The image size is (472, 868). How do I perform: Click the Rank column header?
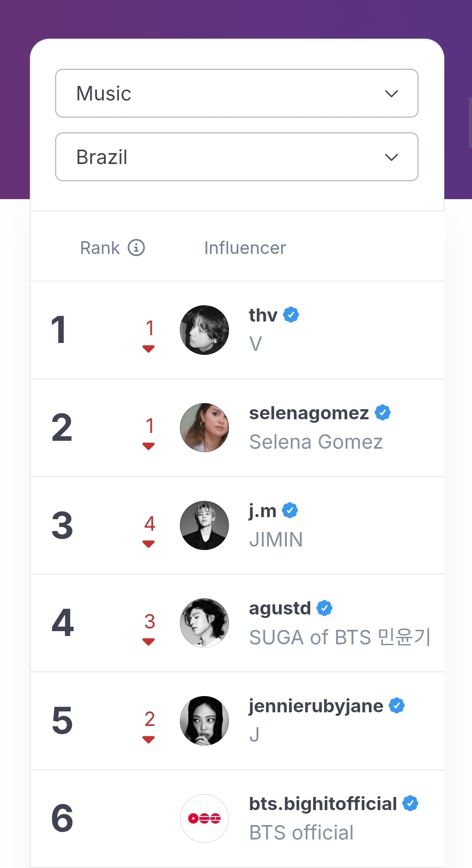tap(100, 248)
